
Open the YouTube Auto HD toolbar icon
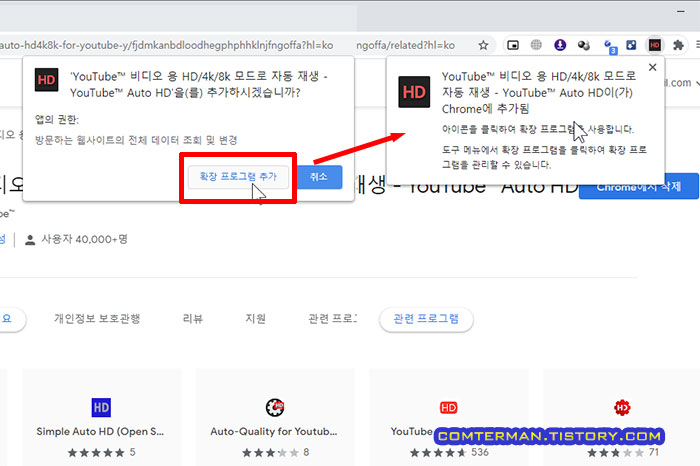pyautogui.click(x=654, y=45)
